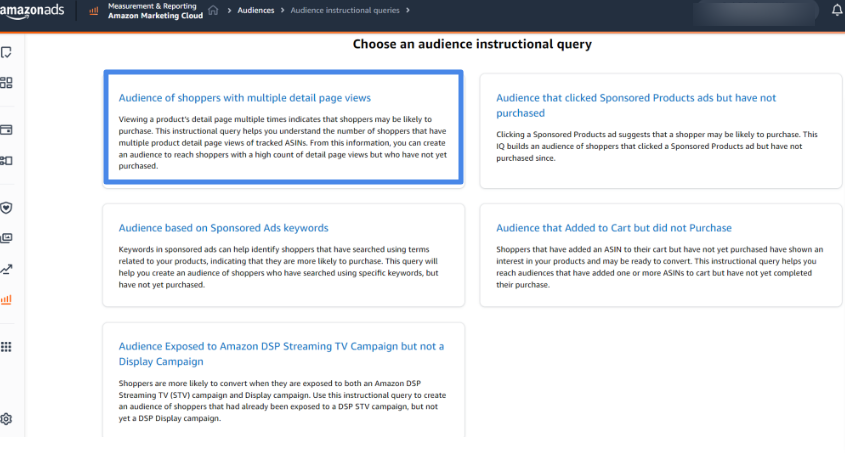Click the Audiences breadcrumb
Screen dimensions: 845x472
pyautogui.click(x=256, y=10)
